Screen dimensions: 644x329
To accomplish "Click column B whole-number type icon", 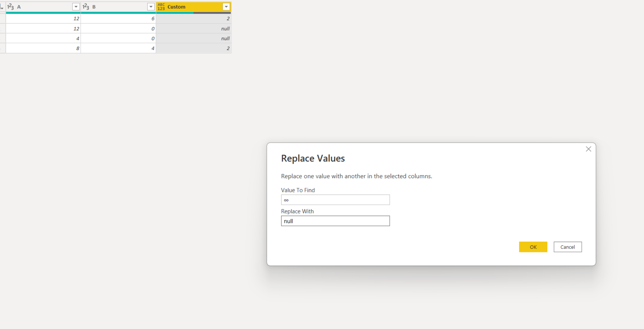I will pyautogui.click(x=86, y=7).
